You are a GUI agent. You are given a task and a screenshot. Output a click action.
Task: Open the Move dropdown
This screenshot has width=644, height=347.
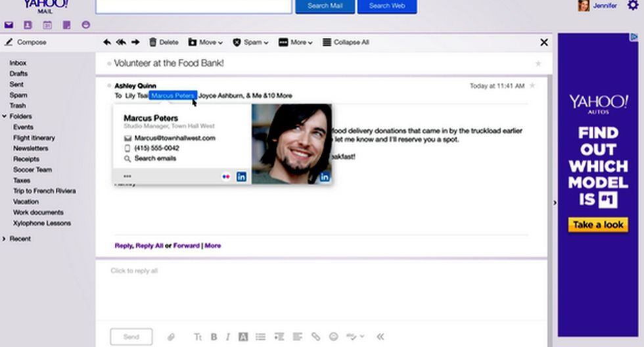(x=205, y=42)
